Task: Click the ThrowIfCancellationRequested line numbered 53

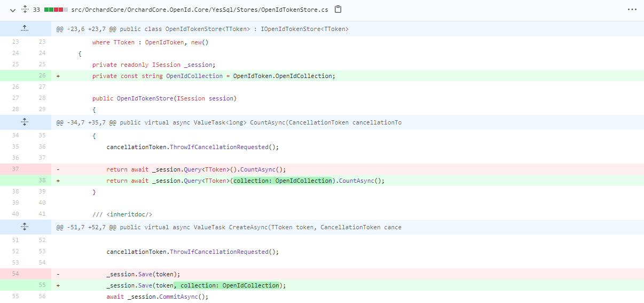Action: pyautogui.click(x=193, y=252)
